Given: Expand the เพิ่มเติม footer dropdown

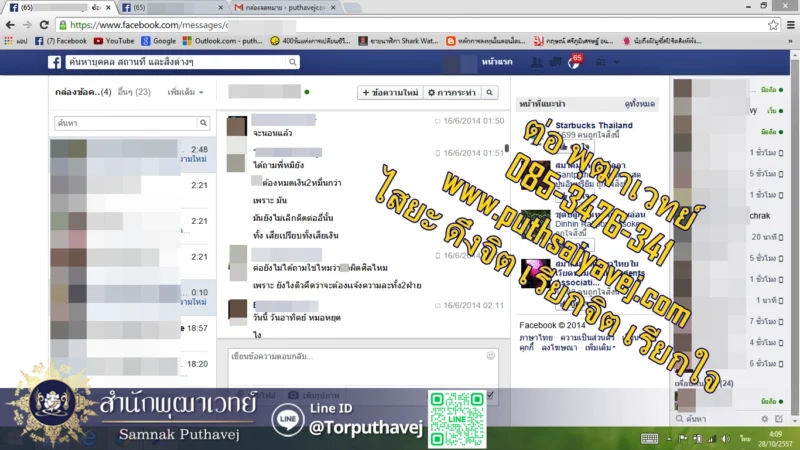Looking at the screenshot, I should (601, 347).
